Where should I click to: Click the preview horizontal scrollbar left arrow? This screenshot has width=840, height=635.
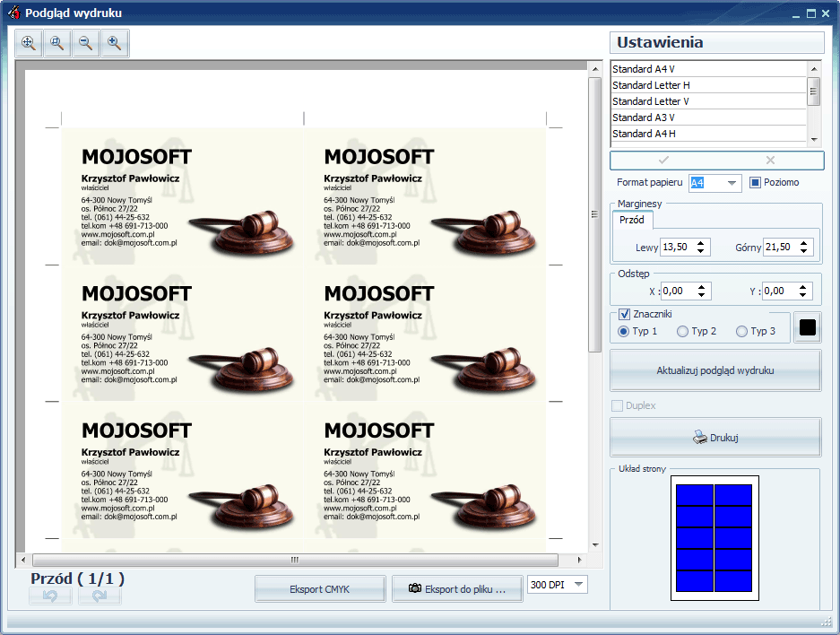click(23, 560)
